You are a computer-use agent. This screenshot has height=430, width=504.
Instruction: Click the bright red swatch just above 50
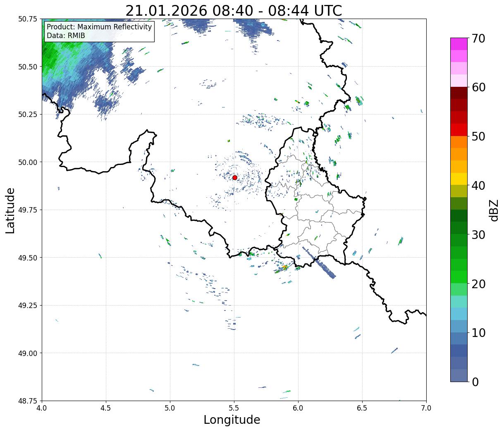point(459,129)
